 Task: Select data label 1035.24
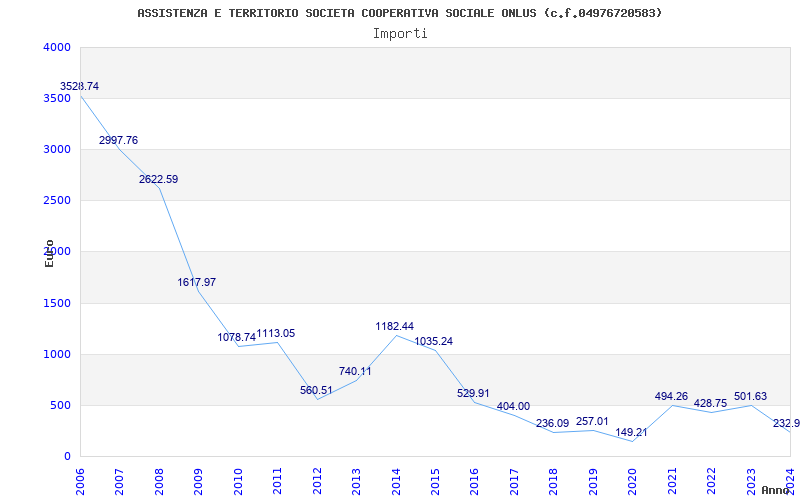(x=434, y=341)
